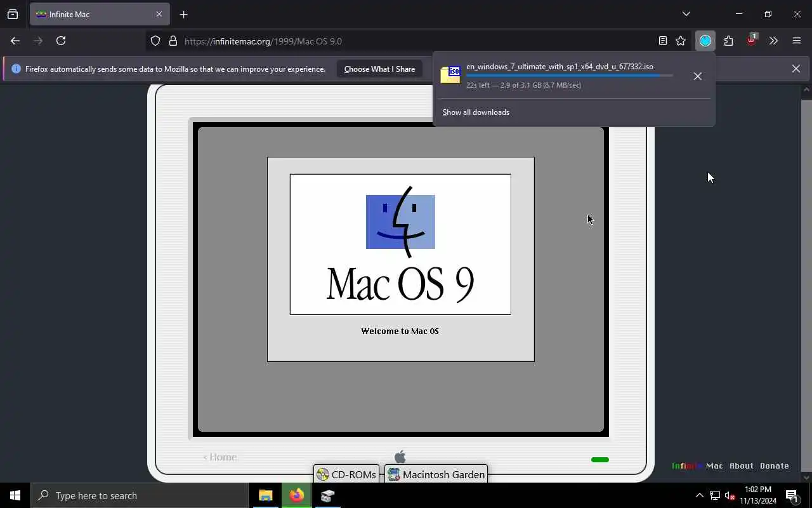Select the Infinite Mac browser tab
This screenshot has width=812, height=508.
click(x=98, y=14)
